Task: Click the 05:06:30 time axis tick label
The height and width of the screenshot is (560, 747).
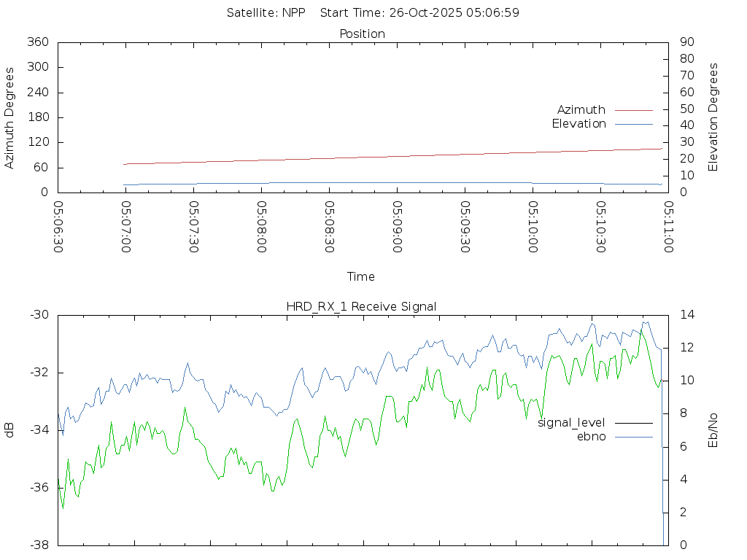Action: tap(58, 227)
